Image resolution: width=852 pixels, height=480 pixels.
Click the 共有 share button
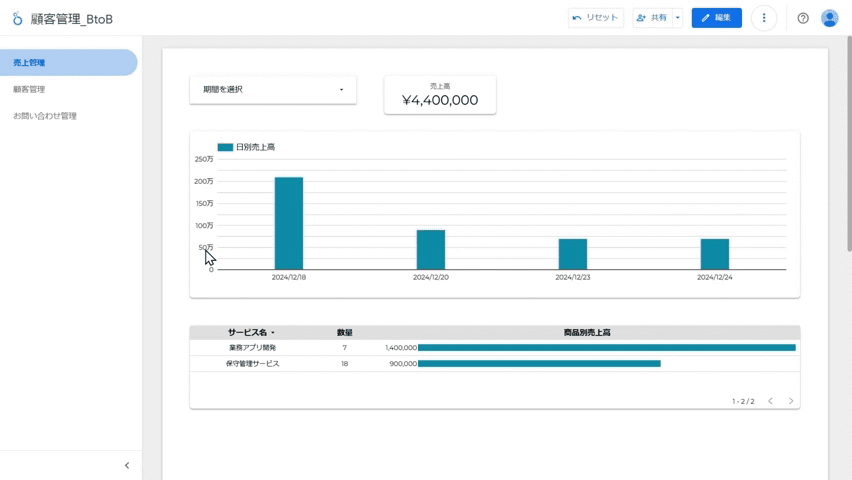[652, 18]
